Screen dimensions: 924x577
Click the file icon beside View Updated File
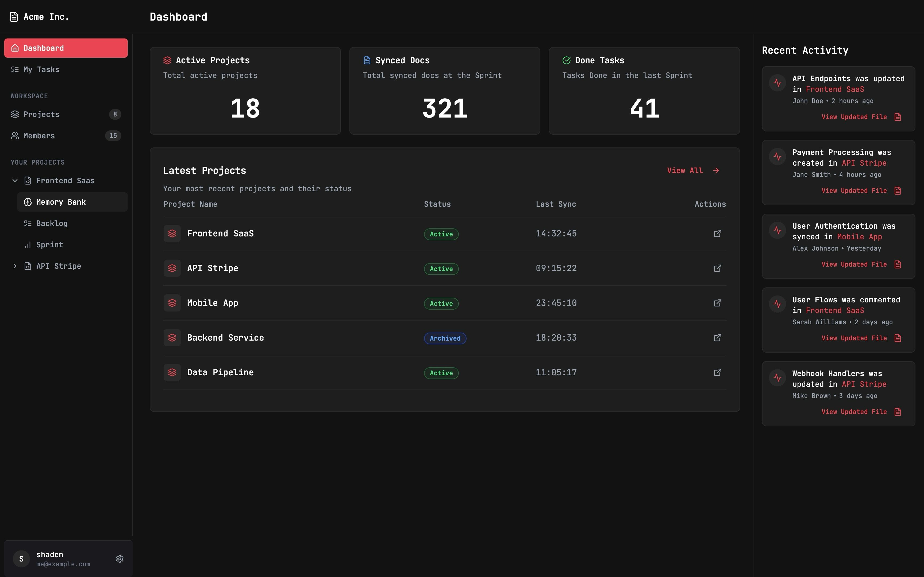pos(897,117)
